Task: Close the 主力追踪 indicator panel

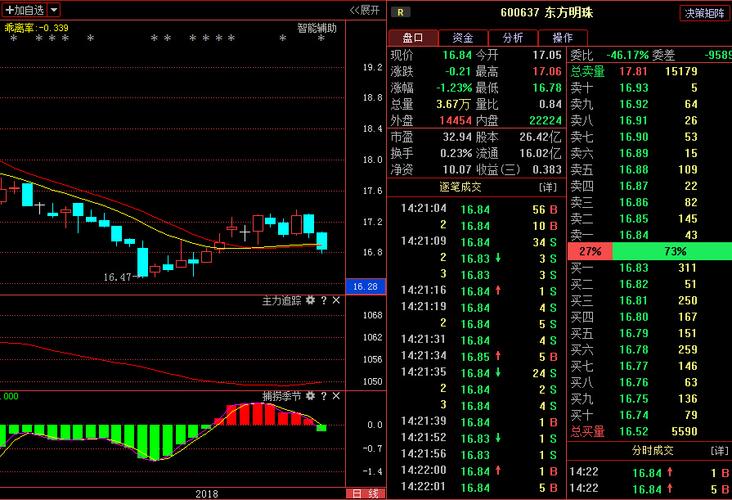Action: pyautogui.click(x=336, y=301)
